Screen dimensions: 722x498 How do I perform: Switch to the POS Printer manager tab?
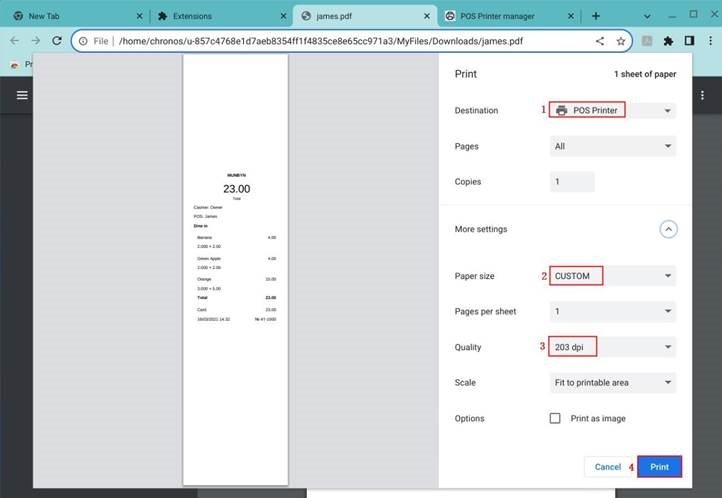pyautogui.click(x=505, y=16)
